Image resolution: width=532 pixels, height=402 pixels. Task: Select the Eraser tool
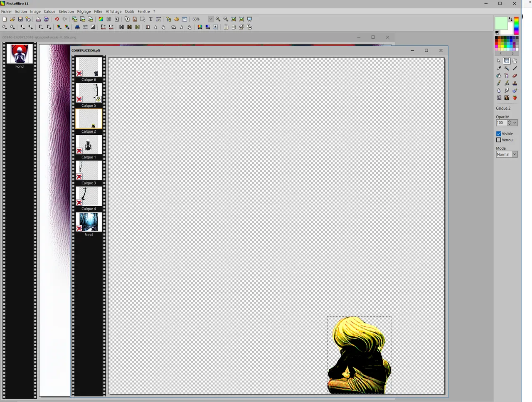[515, 76]
